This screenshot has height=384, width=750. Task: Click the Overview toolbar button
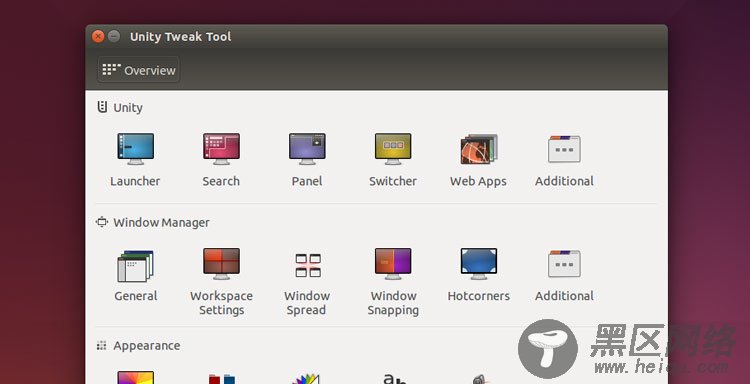pyautogui.click(x=139, y=70)
